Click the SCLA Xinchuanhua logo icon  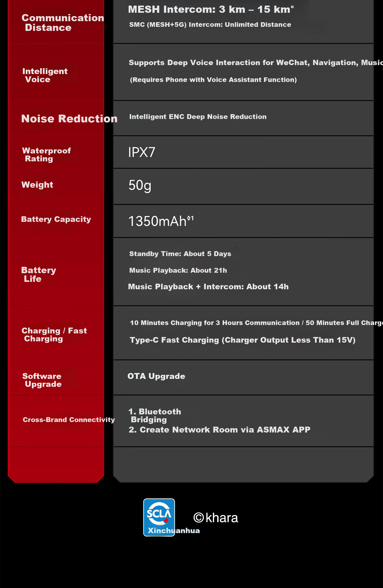click(x=159, y=517)
